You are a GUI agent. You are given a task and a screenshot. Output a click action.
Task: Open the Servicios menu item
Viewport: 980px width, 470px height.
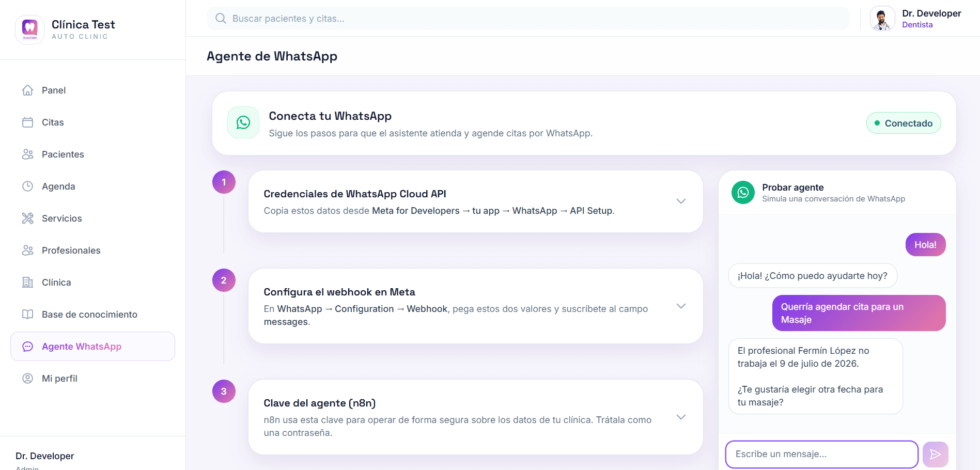pos(92,218)
